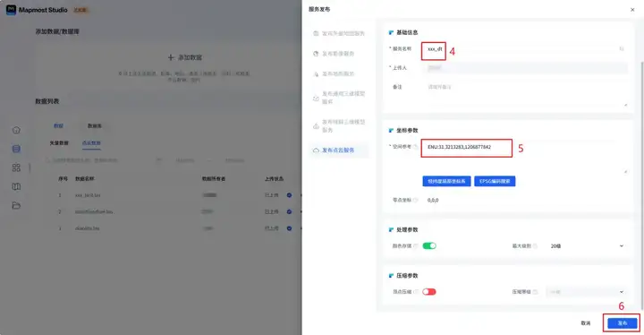
Task: Close the 服务发布 dialog
Action: (632, 10)
